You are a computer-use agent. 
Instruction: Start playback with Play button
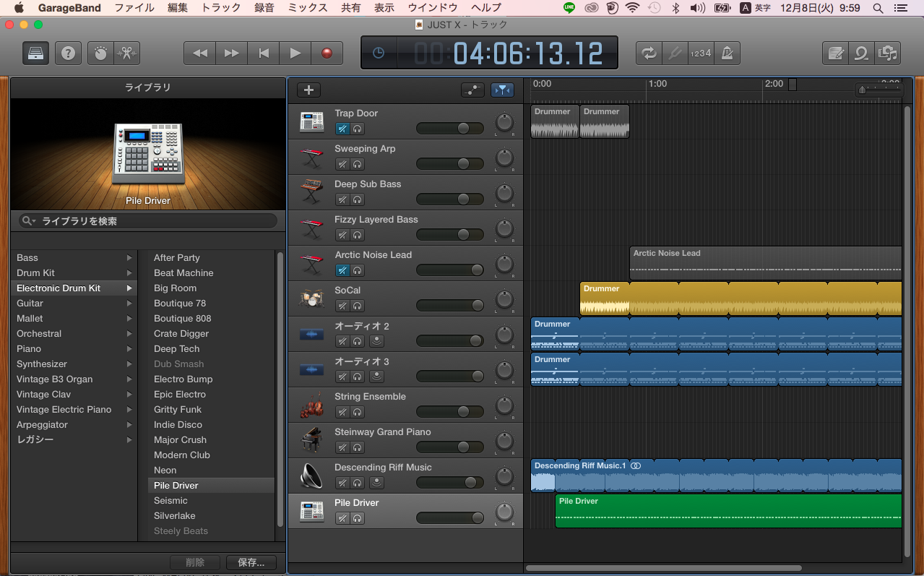click(x=295, y=53)
